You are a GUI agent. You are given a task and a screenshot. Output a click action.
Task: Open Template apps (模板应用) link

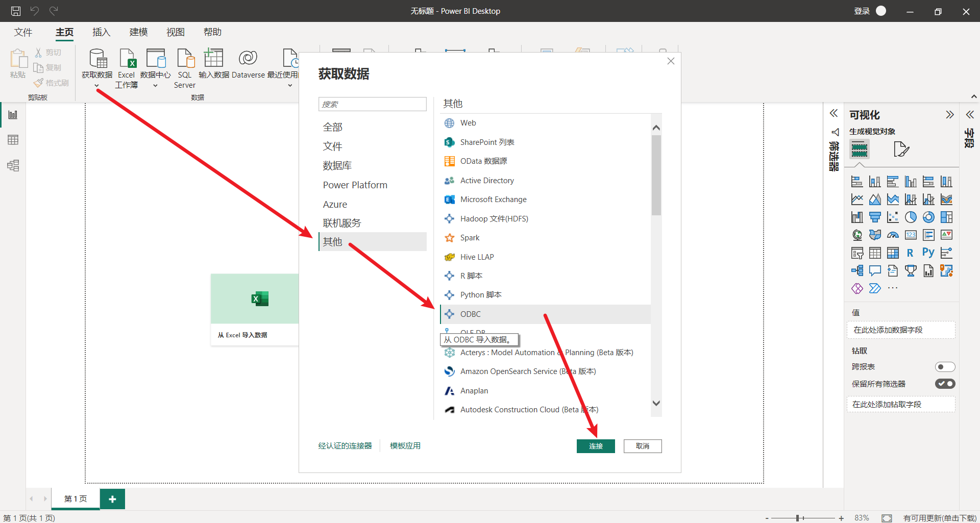pos(405,446)
